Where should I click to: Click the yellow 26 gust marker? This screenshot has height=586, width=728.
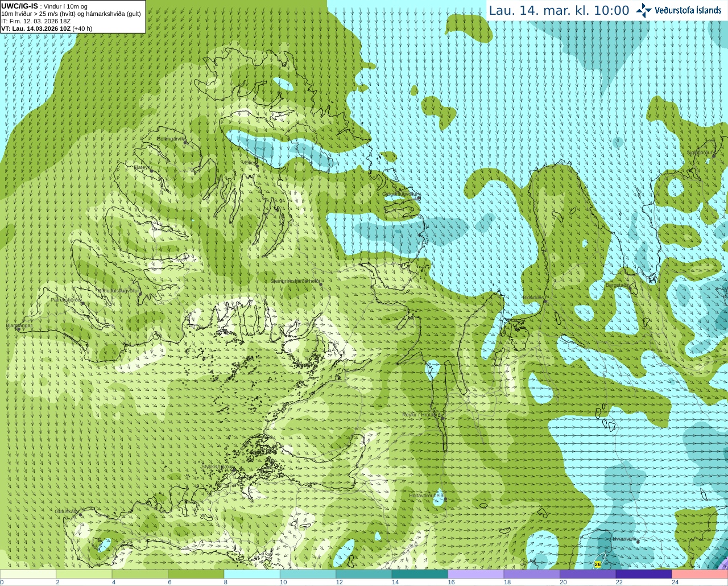597,564
